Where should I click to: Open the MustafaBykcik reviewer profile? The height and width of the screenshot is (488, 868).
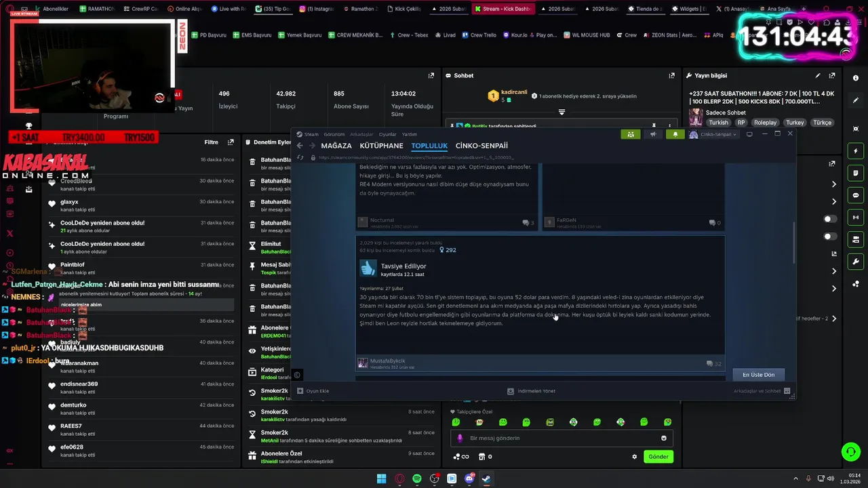point(387,361)
